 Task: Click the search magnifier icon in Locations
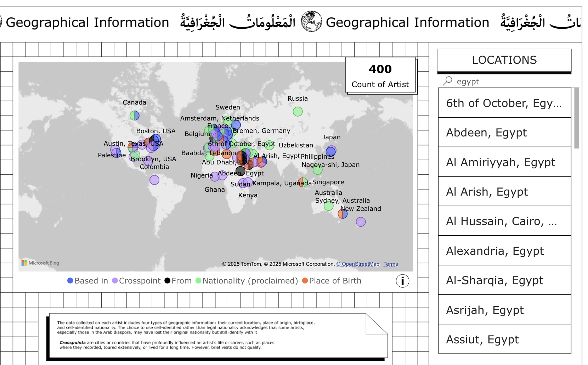[x=448, y=81]
